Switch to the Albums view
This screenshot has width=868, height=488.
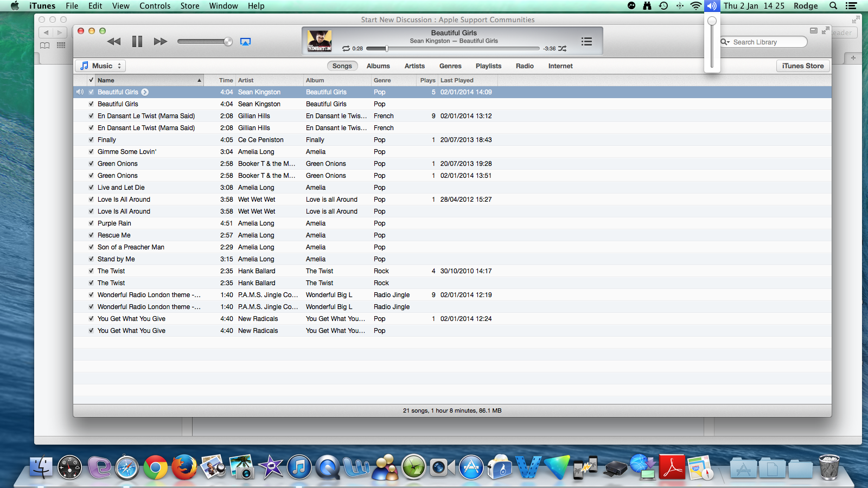click(378, 66)
